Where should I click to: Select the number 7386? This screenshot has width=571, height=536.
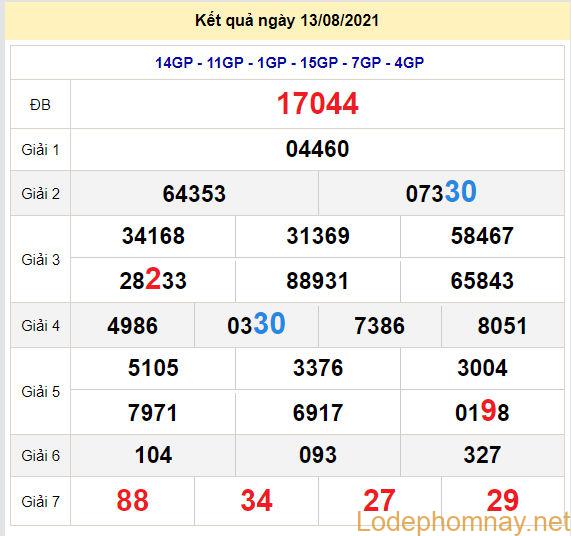click(379, 326)
